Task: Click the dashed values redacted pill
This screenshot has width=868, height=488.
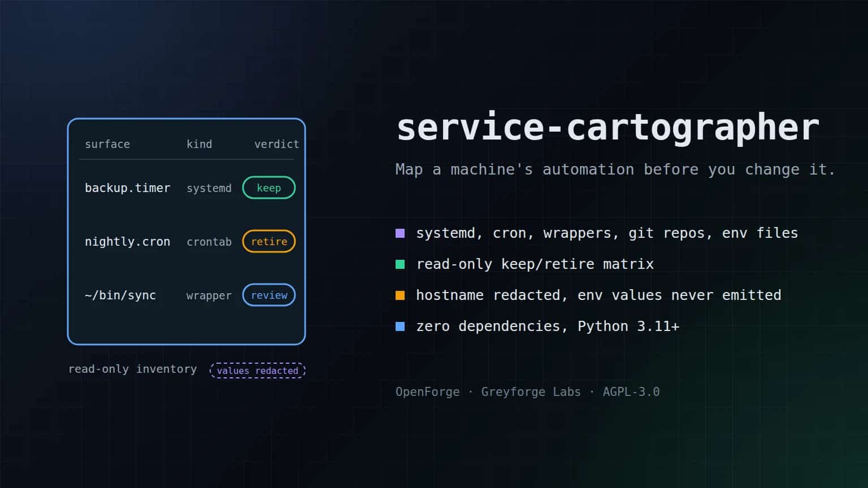Action: 258,371
